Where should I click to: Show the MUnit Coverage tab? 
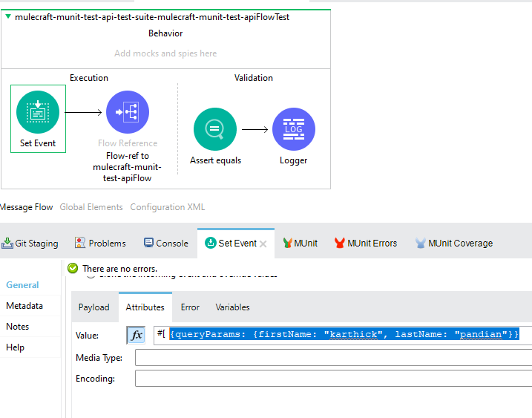click(x=453, y=243)
